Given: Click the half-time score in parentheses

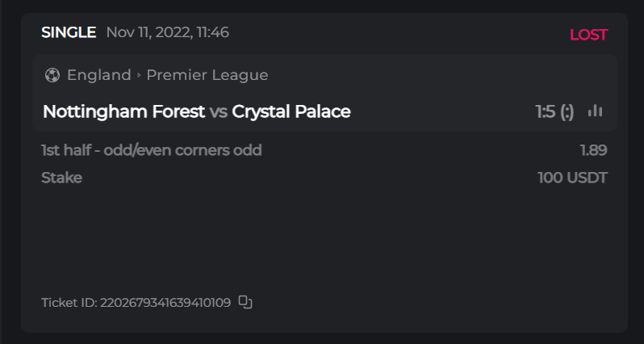Looking at the screenshot, I should click(567, 111).
